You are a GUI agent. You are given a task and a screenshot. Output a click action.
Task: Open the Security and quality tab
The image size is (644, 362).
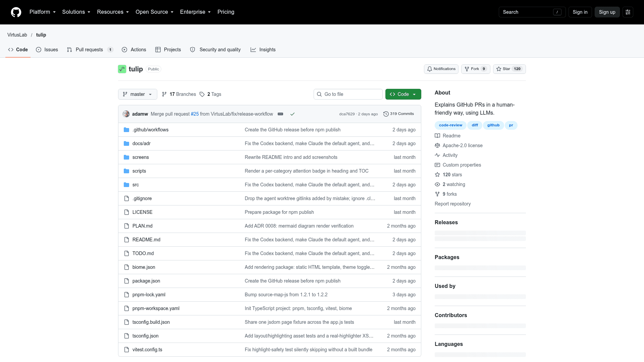(x=215, y=50)
